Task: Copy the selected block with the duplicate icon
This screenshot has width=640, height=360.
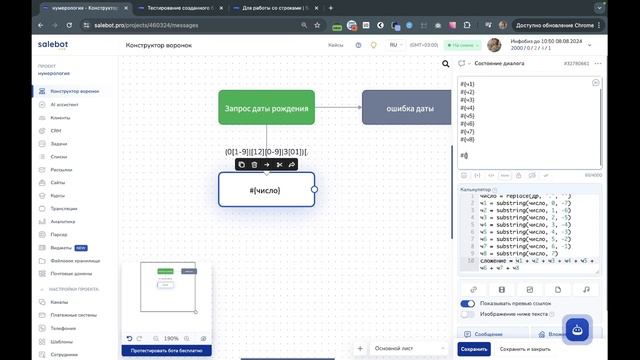Action: click(x=242, y=164)
